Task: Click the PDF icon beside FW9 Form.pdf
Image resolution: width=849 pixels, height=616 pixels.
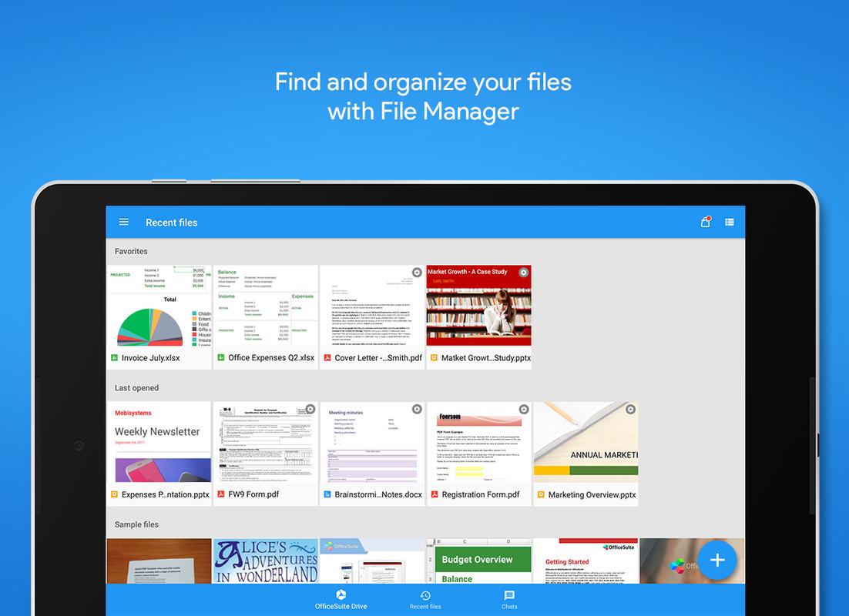Action: pos(221,494)
